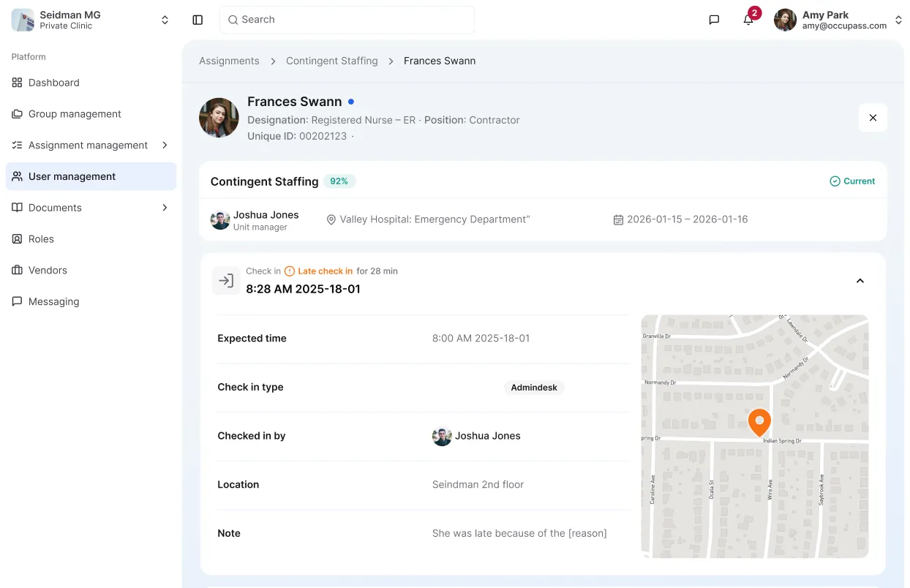
Task: Open the notifications bell with 2 alerts
Action: 748,20
